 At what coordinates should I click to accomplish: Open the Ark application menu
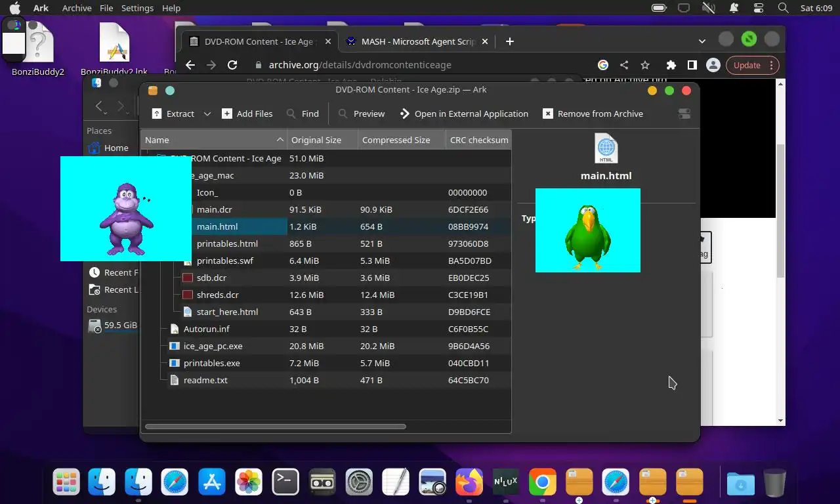click(x=41, y=8)
